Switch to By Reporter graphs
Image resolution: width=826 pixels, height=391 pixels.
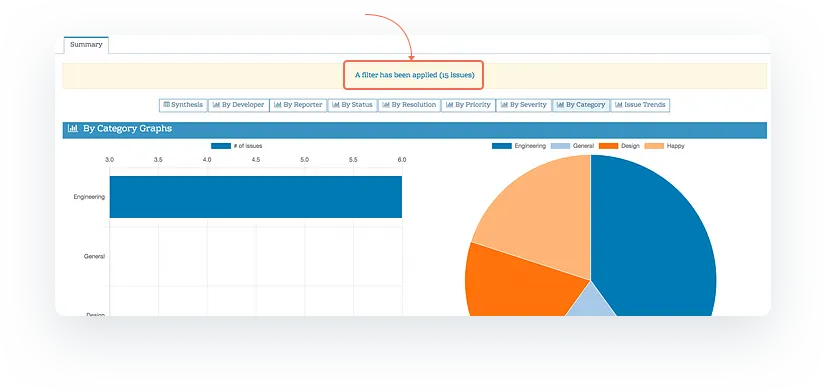(x=298, y=105)
